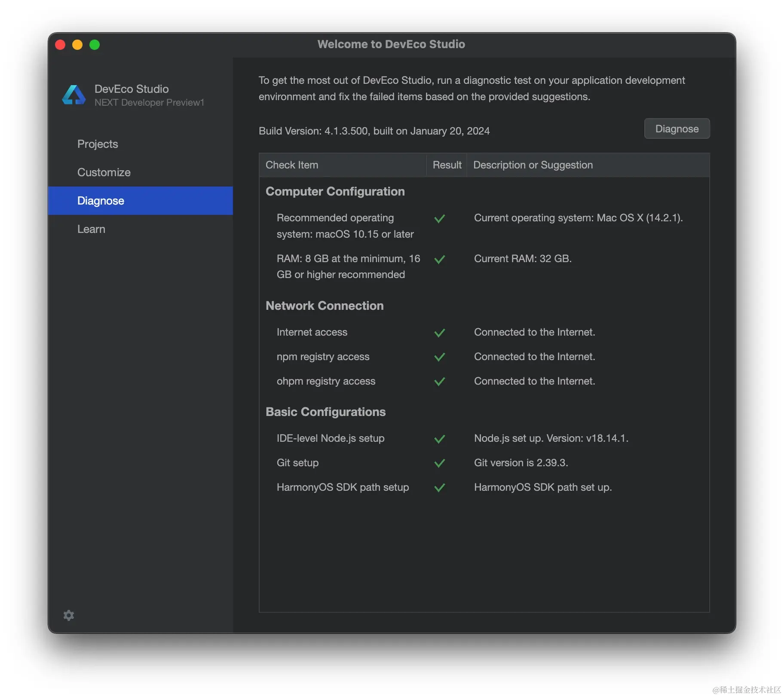Click the green check for Node.js setup
Screen dimensions: 784x697
[439, 439]
